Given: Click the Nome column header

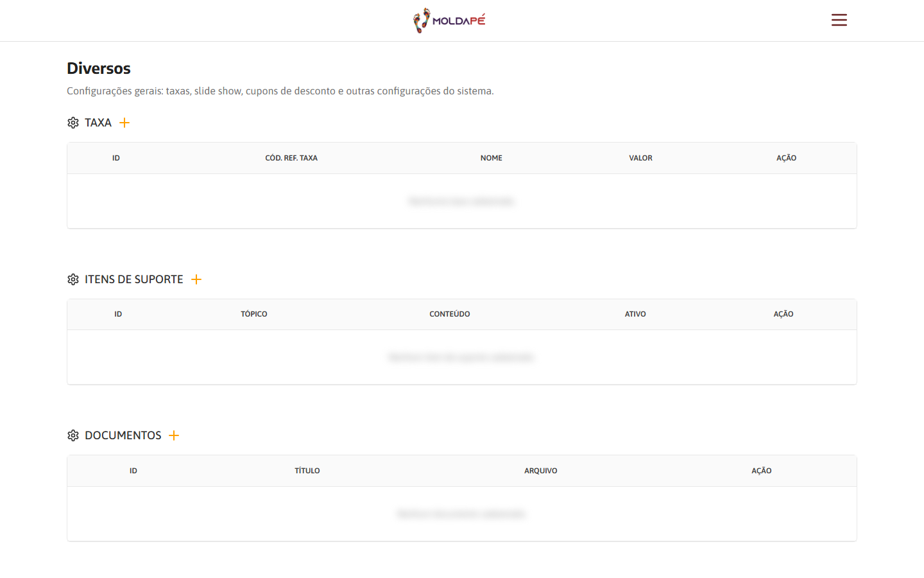Looking at the screenshot, I should point(492,158).
